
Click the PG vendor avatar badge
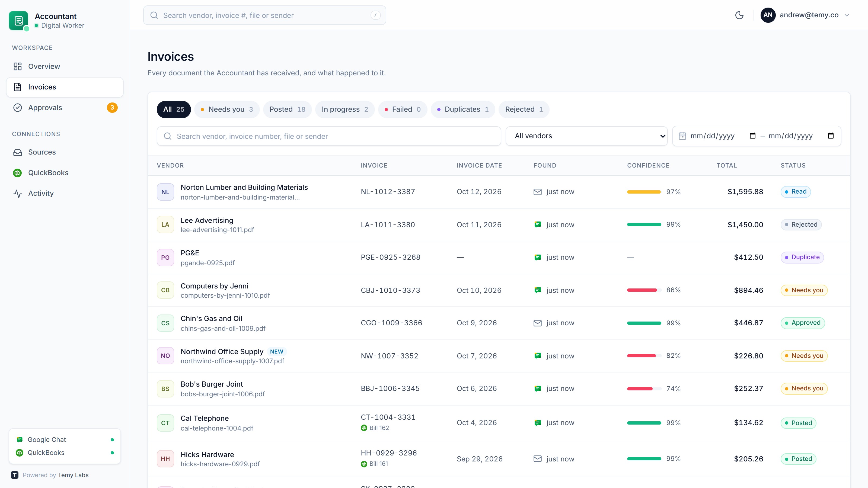[165, 258]
